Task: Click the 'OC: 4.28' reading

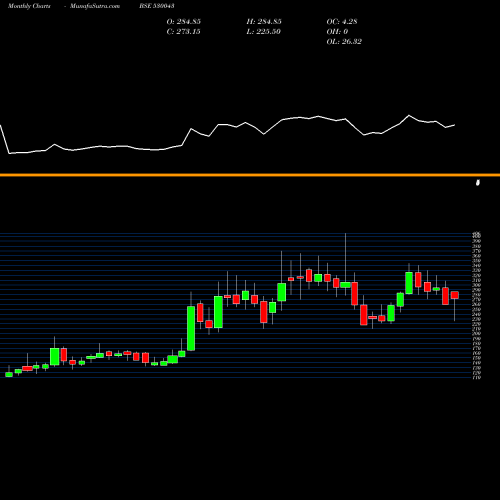Action: pyautogui.click(x=342, y=22)
